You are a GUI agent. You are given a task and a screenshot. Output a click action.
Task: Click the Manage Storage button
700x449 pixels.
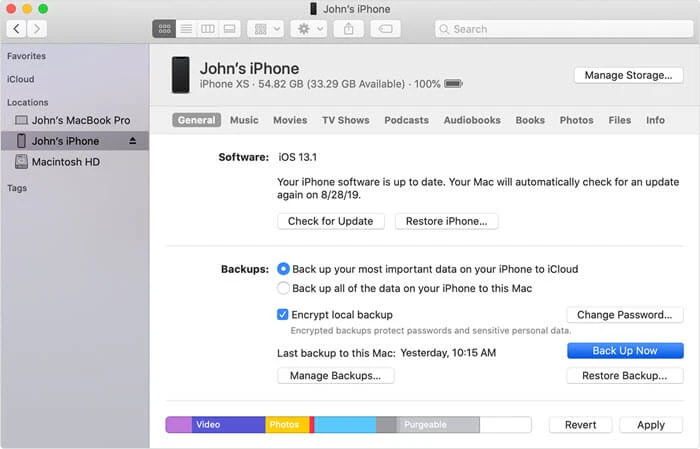point(628,75)
